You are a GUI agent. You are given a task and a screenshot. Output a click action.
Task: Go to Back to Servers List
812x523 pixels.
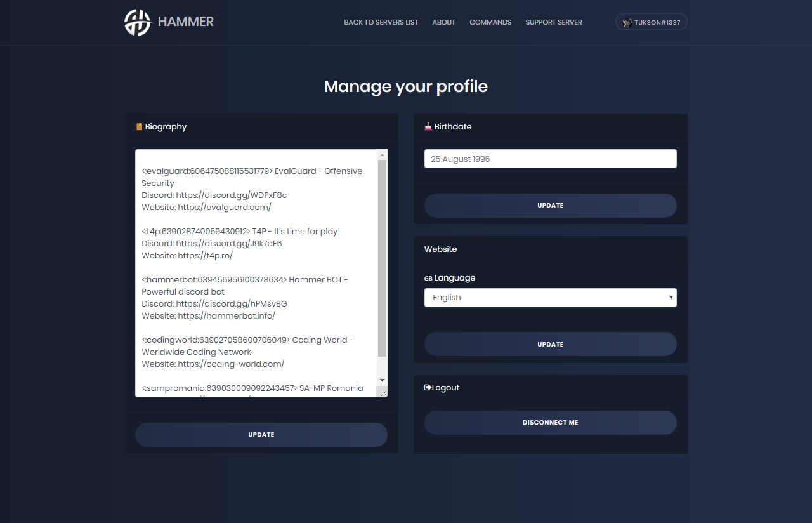point(381,22)
